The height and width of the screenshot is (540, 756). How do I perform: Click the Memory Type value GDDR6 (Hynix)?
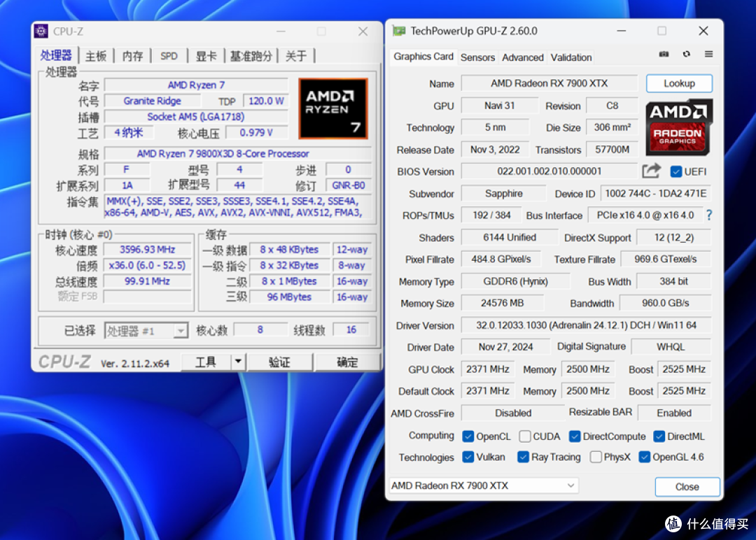coord(515,281)
